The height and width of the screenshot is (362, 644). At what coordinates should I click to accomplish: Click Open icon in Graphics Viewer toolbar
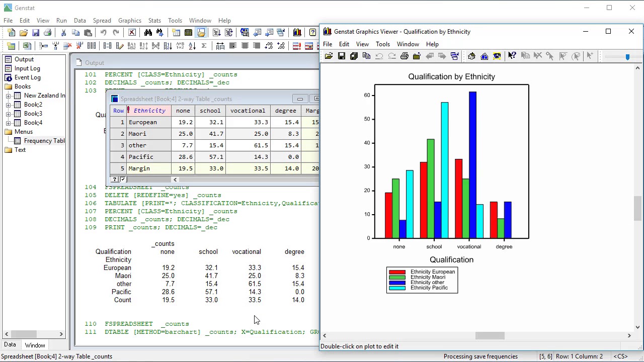[329, 56]
